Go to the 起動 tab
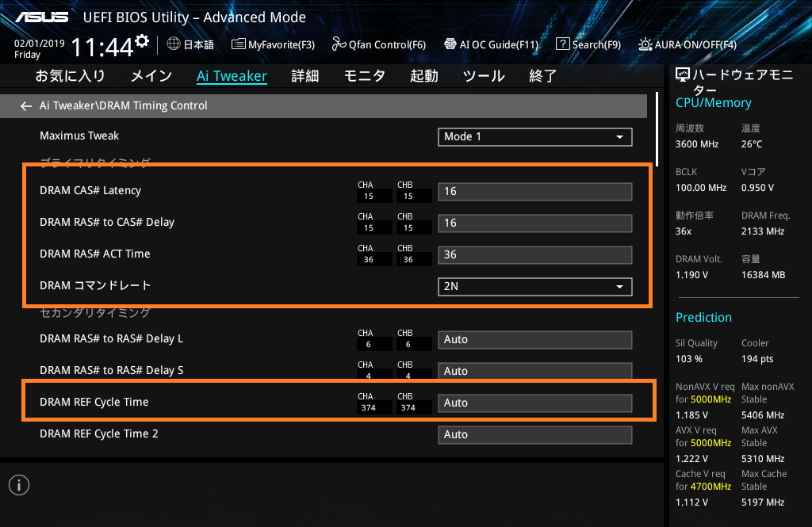 (424, 76)
